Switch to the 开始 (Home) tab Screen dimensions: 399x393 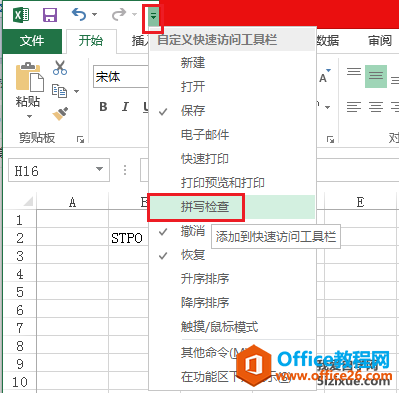(91, 41)
